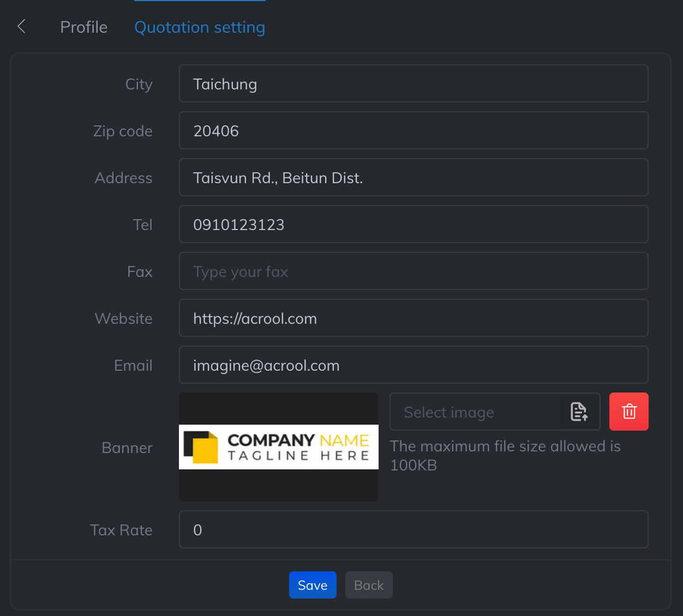
Task: Click the back arrow chevron icon
Action: point(22,26)
